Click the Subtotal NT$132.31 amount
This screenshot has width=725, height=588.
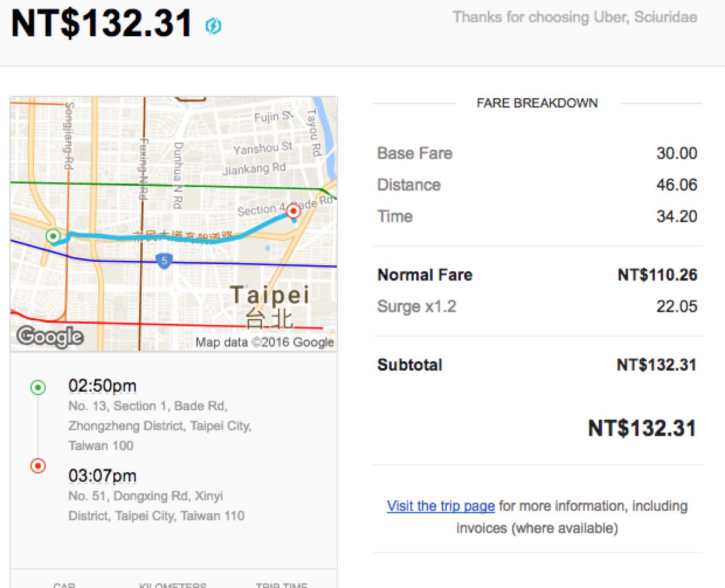[657, 365]
